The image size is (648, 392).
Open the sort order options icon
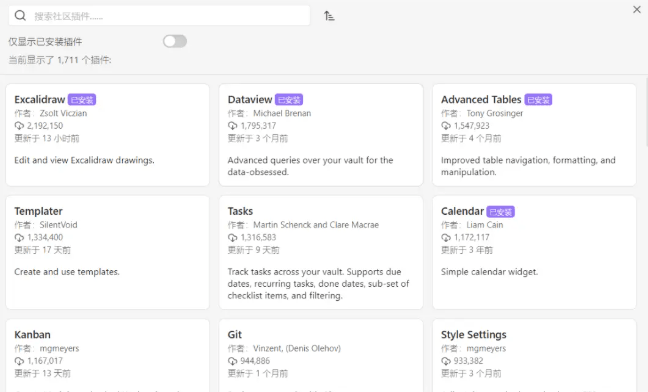click(x=329, y=16)
